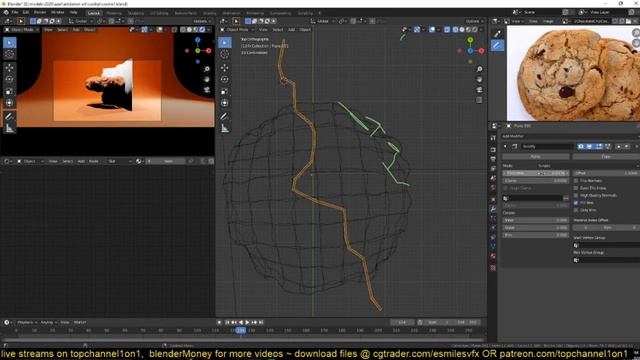The width and height of the screenshot is (640, 360).
Task: Open the Window menu
Action: click(58, 13)
